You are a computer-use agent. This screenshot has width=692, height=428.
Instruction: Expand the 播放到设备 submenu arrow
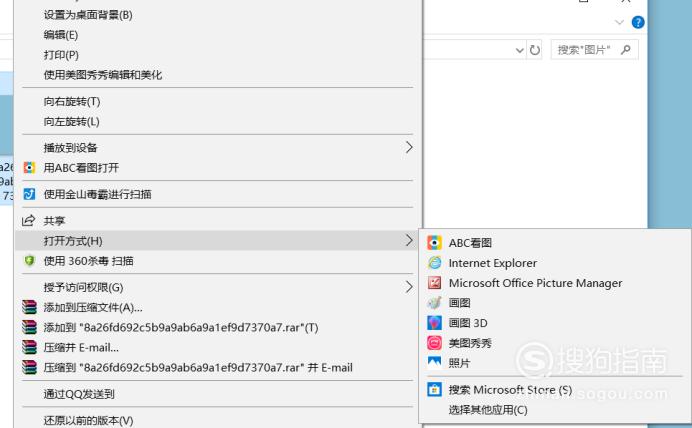409,147
